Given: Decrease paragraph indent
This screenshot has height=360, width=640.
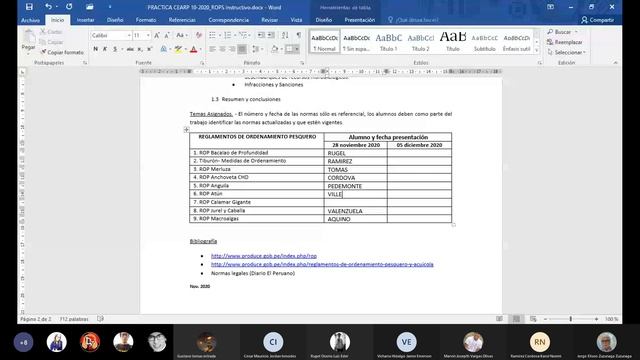Looking at the screenshot, I should click(261, 36).
